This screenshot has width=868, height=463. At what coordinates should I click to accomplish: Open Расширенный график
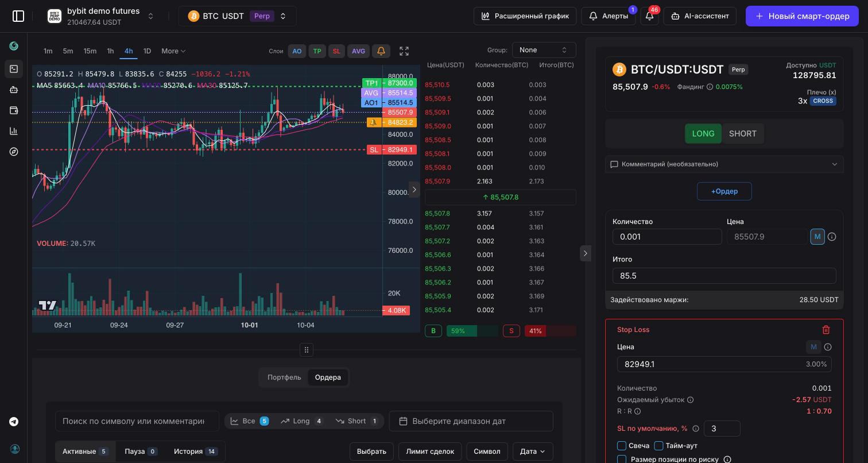click(525, 16)
